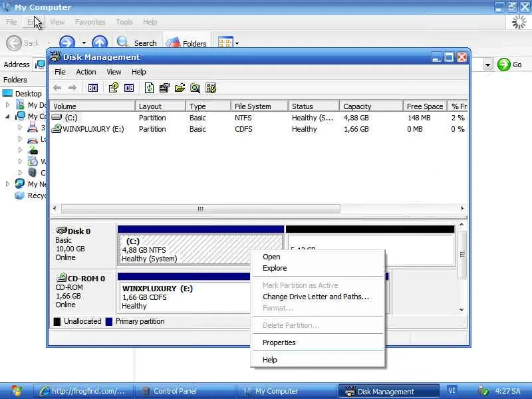This screenshot has width=532, height=399.
Task: Expand the My Documents tree node
Action: (7, 105)
